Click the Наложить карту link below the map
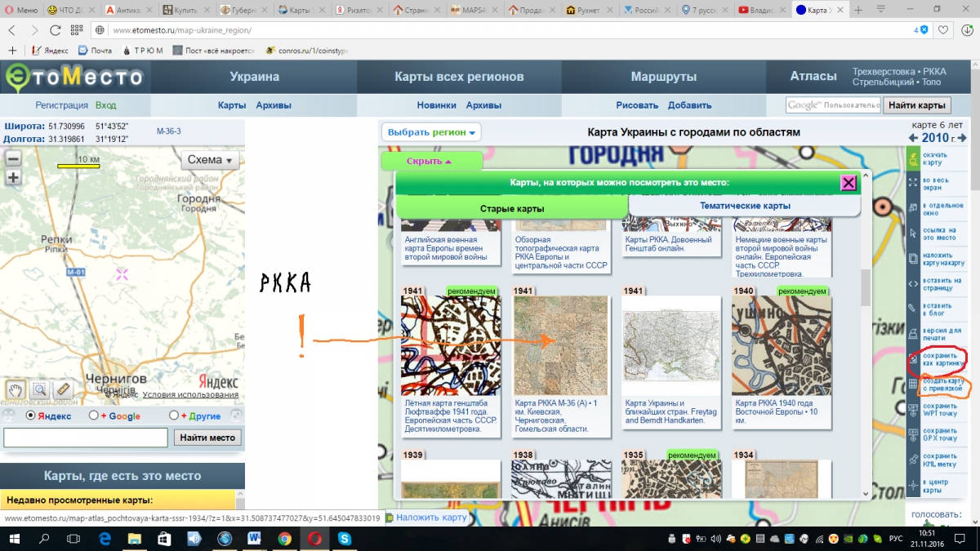980x551 pixels. 431,518
